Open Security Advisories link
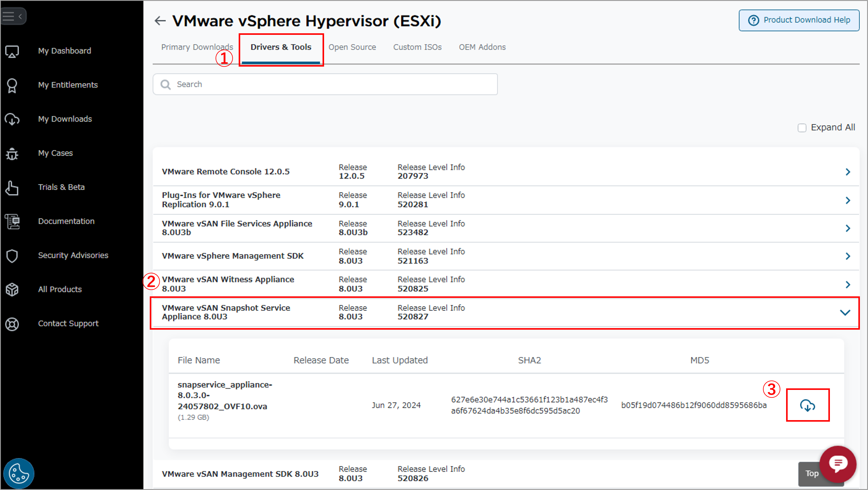This screenshot has width=868, height=490. [73, 255]
